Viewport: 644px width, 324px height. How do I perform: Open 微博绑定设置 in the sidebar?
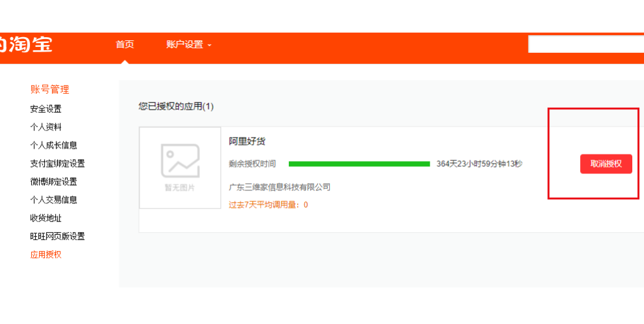click(53, 182)
